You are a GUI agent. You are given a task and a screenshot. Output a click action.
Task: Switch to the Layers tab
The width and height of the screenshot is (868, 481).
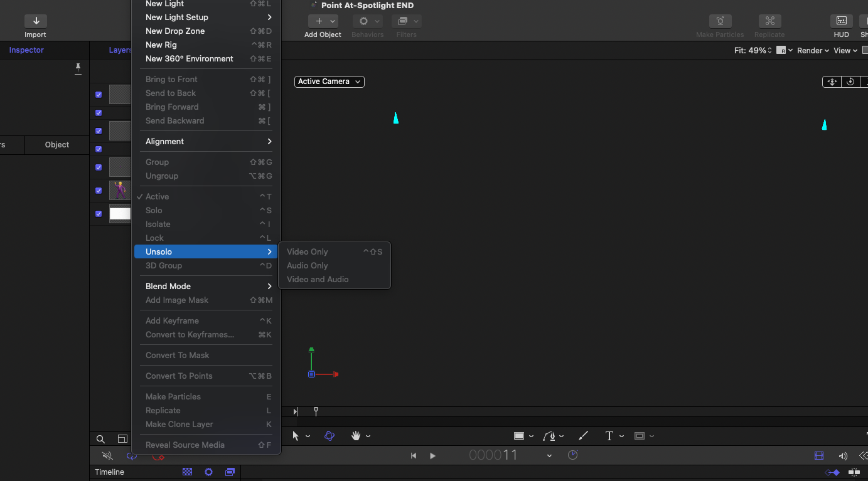pyautogui.click(x=119, y=50)
